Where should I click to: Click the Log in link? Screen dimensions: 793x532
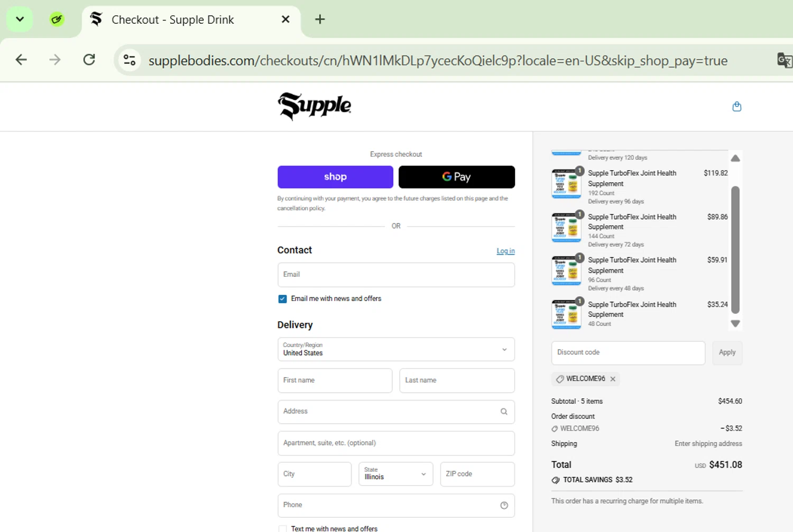(505, 251)
